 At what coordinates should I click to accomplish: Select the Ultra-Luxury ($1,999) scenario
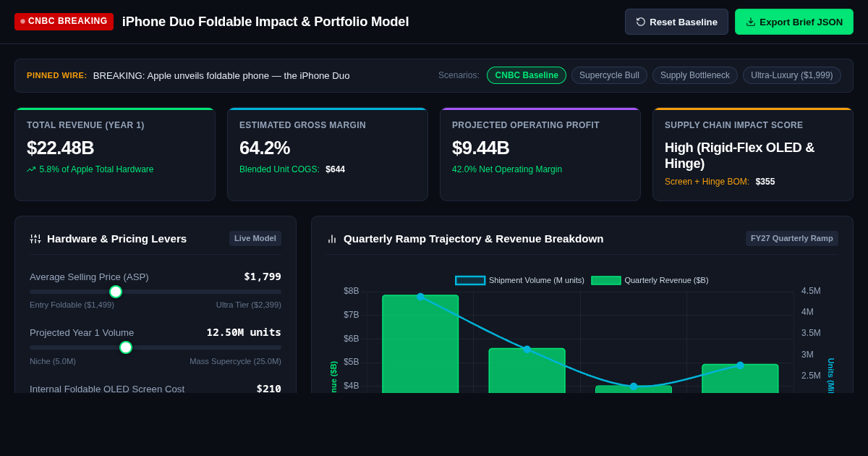[792, 75]
